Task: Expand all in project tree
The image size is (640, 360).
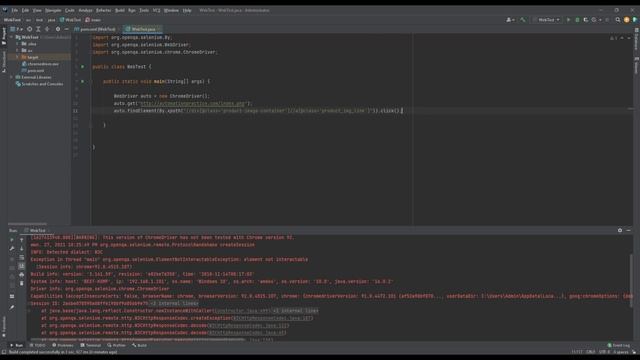Action: (38, 29)
